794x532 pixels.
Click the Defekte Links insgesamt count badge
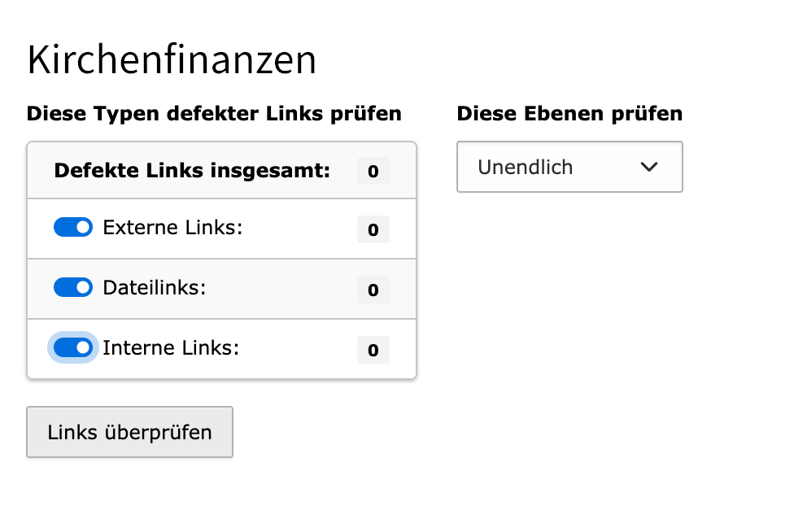pos(373,172)
